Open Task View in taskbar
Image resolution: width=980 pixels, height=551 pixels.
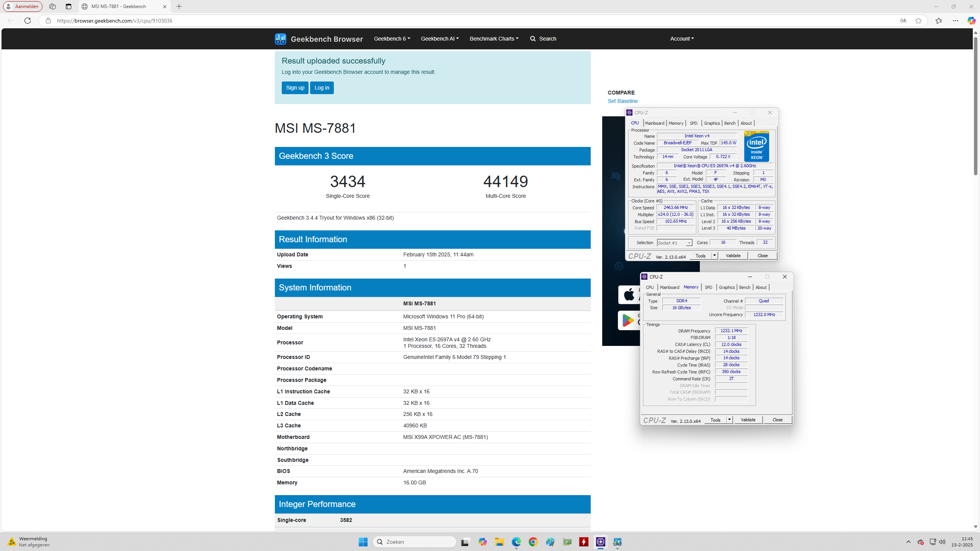pyautogui.click(x=465, y=542)
